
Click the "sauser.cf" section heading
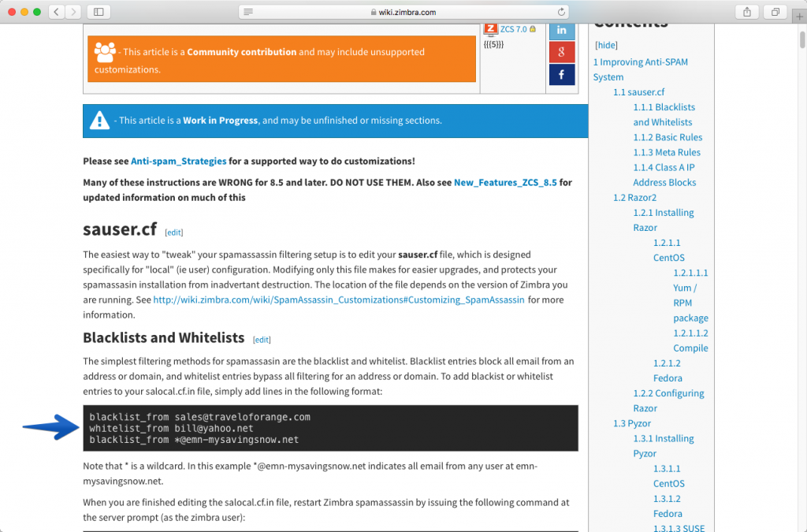120,229
